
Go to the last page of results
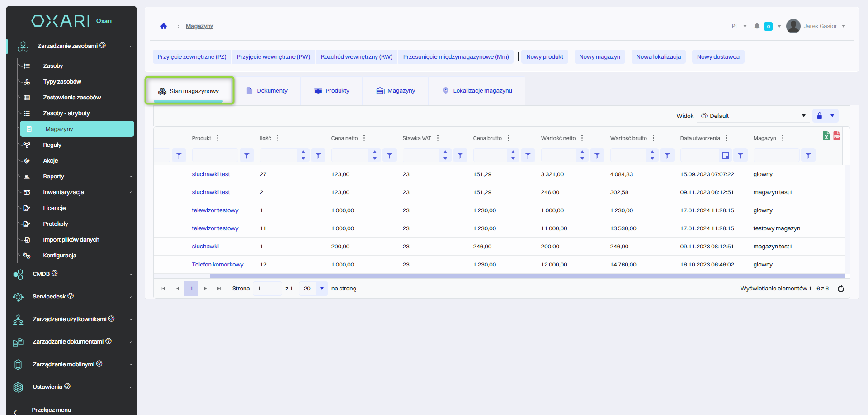click(219, 289)
